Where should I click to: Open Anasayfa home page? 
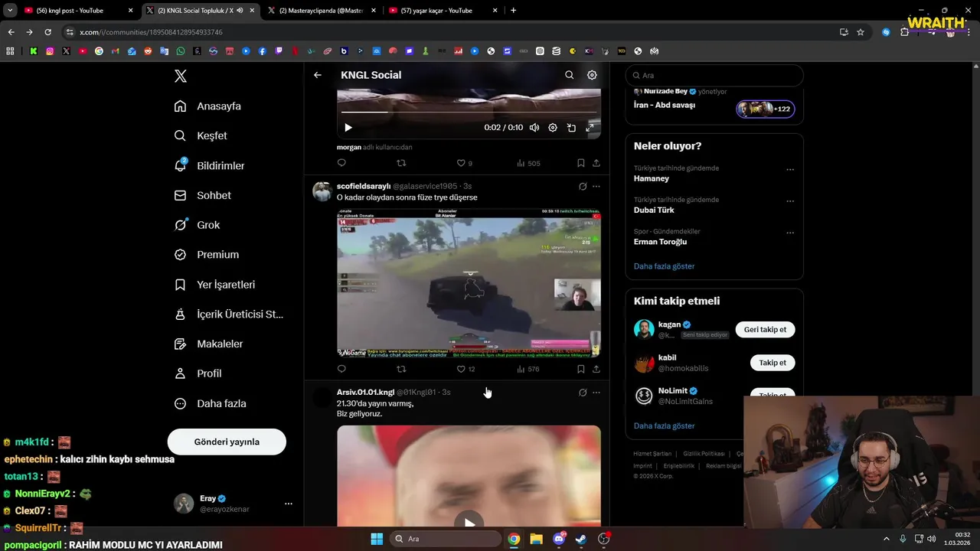[207, 106]
